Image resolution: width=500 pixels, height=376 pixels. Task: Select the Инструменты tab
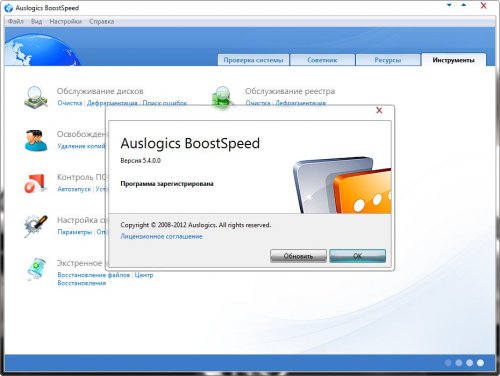tap(453, 60)
